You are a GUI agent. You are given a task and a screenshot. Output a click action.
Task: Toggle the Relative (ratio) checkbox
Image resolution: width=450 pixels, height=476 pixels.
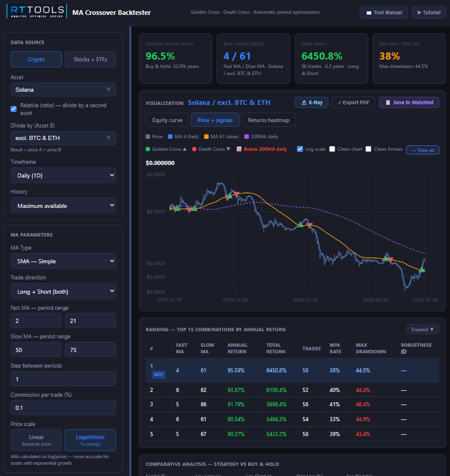pos(14,108)
